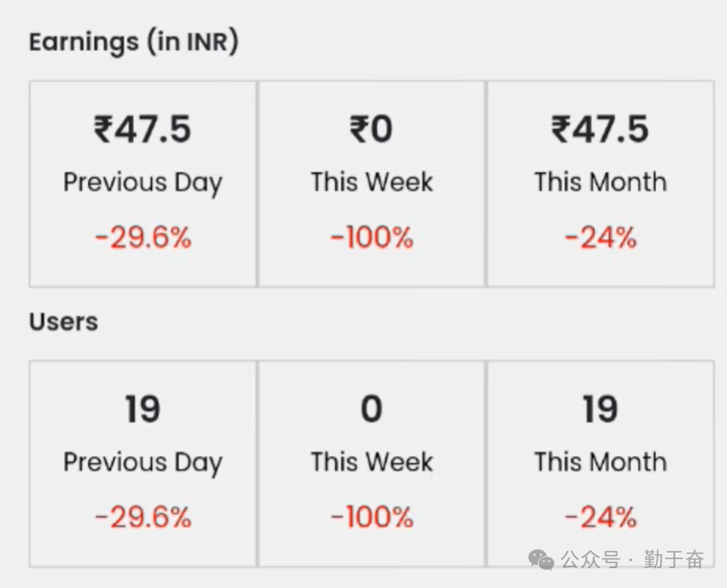Screen dimensions: 727x588
Task: Click the WeChat logo icon in watermark
Action: 541,560
